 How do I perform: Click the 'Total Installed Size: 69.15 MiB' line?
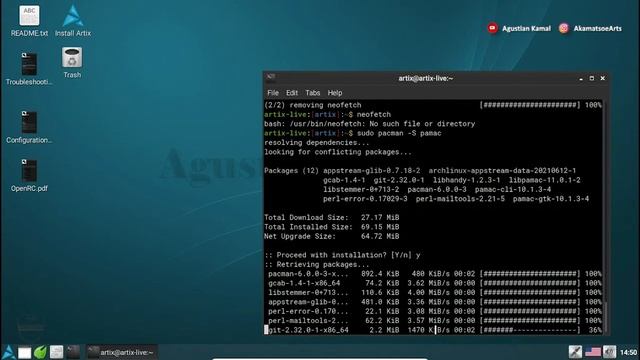click(332, 227)
